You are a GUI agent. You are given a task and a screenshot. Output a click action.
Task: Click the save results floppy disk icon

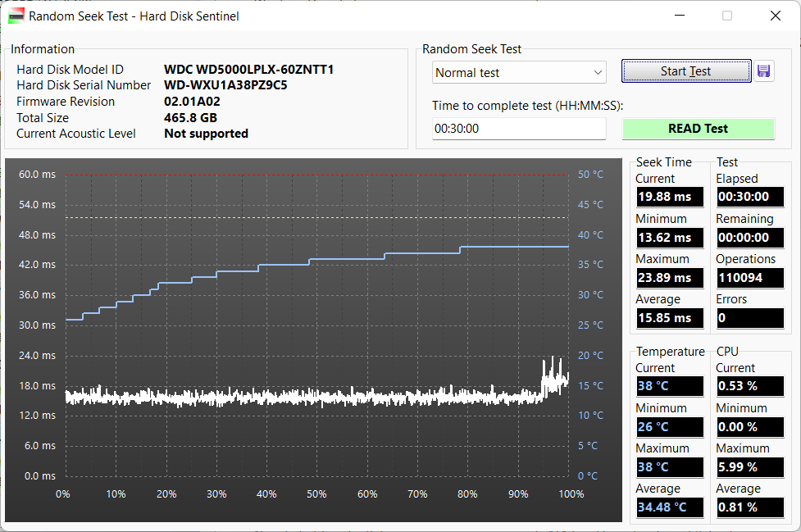[x=763, y=71]
